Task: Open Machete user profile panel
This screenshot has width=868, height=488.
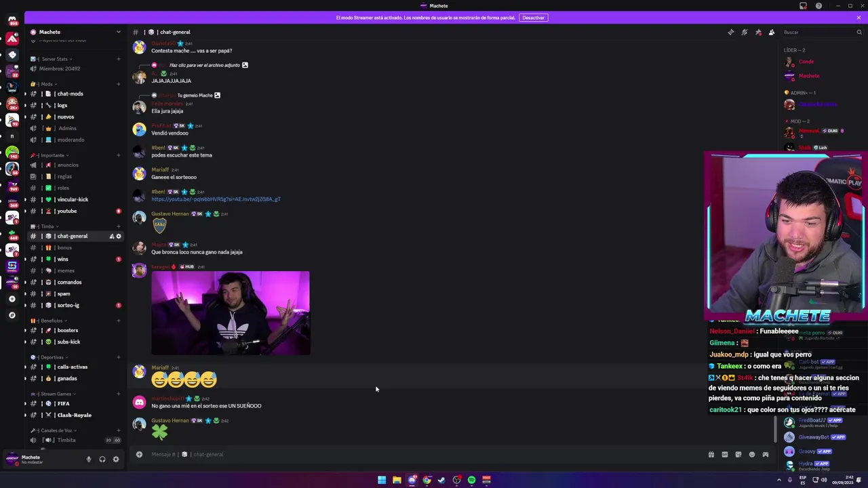Action: click(41, 459)
